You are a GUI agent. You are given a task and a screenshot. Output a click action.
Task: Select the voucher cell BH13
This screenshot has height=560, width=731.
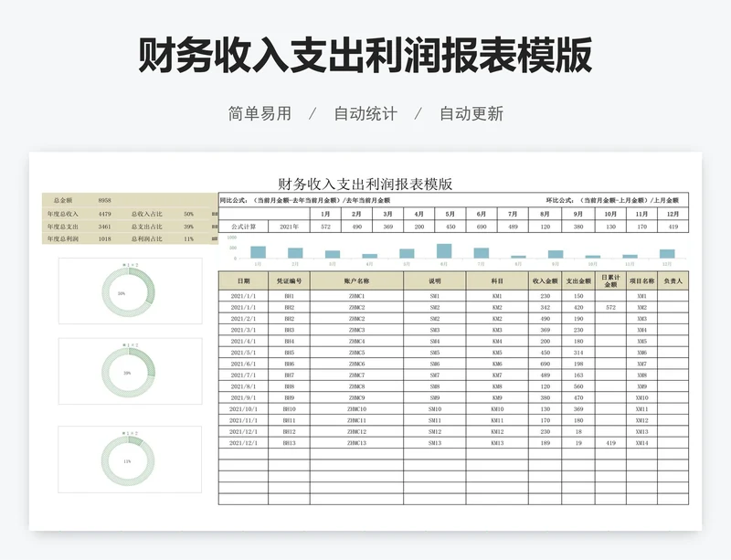[x=289, y=443]
